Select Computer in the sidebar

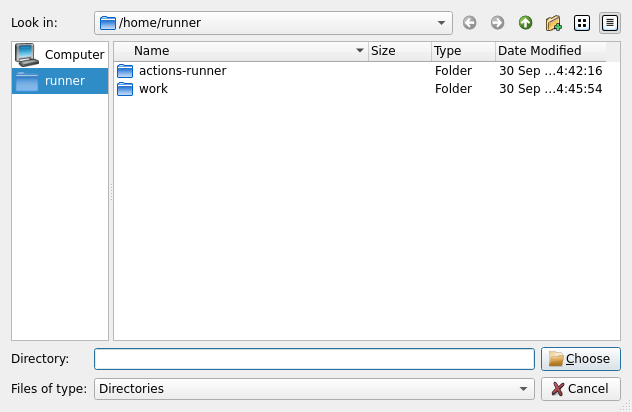coord(60,54)
